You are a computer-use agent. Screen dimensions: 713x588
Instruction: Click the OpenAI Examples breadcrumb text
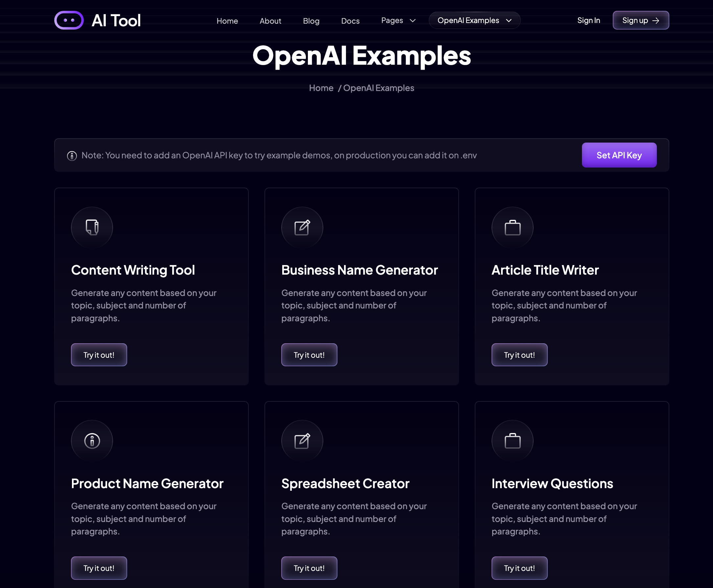(x=378, y=88)
